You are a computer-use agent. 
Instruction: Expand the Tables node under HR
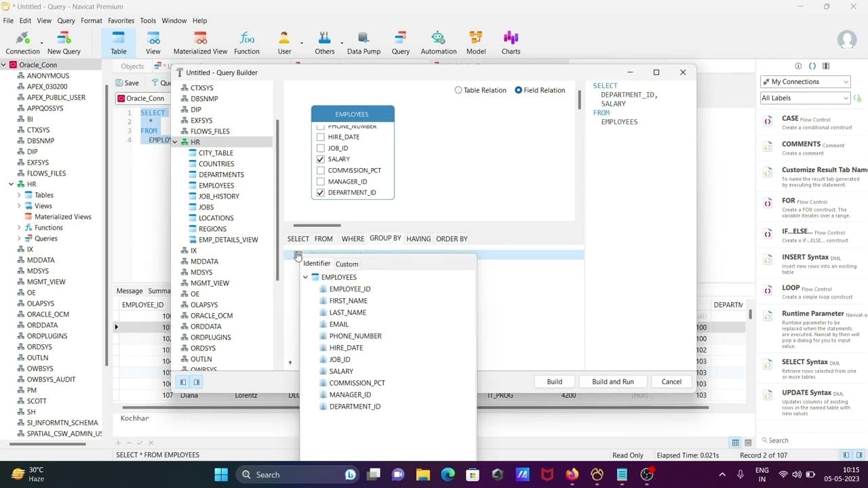coord(19,195)
